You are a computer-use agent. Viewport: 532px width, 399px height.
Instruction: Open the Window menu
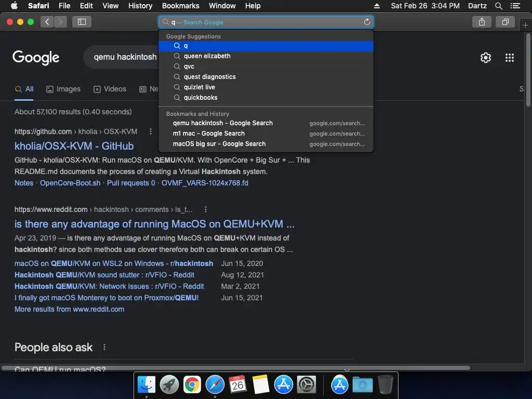click(x=222, y=6)
